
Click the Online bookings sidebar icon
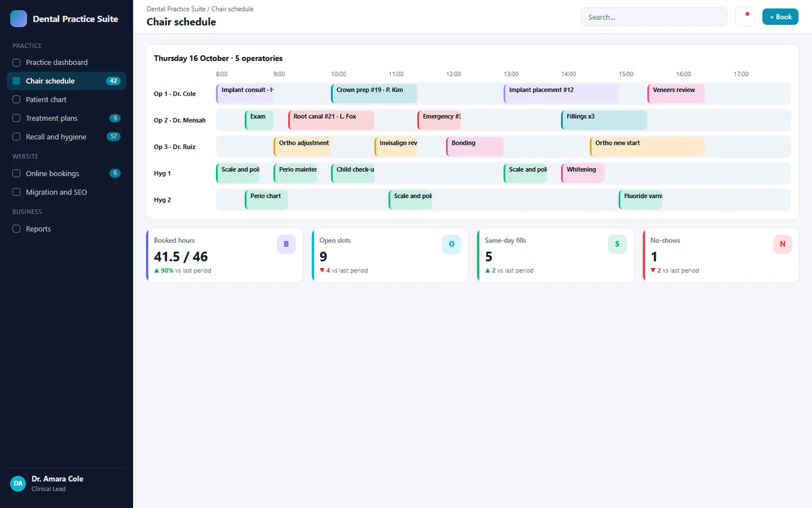pos(16,173)
